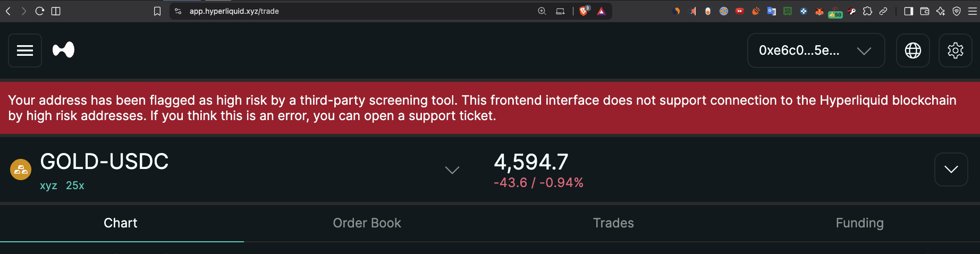Click the Hyperliquid logo
Viewport: 980px width, 254px height.
(63, 50)
